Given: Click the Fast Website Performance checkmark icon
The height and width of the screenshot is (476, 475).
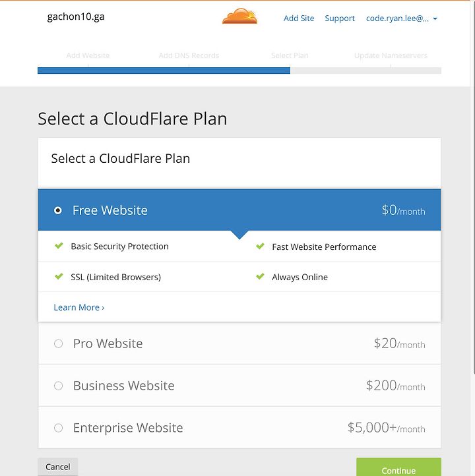Looking at the screenshot, I should click(261, 246).
